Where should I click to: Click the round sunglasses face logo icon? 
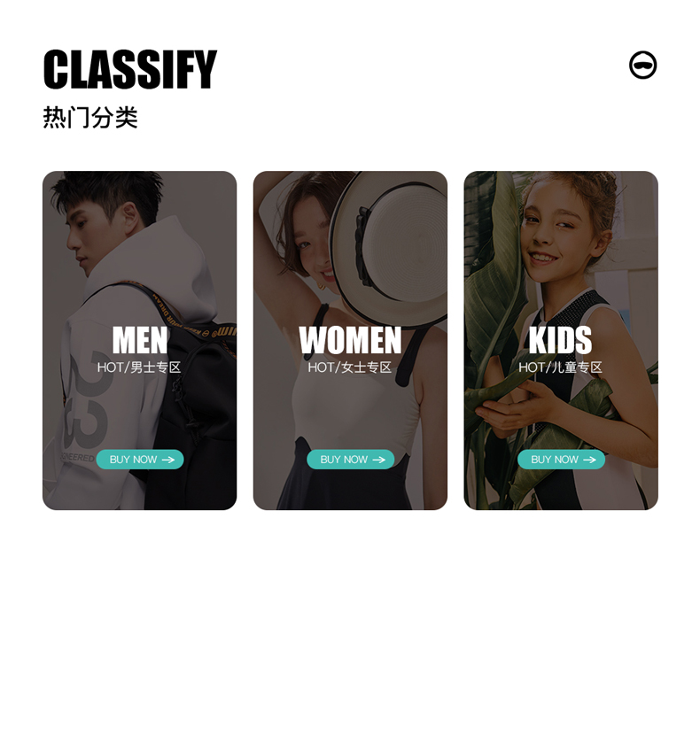(x=642, y=66)
